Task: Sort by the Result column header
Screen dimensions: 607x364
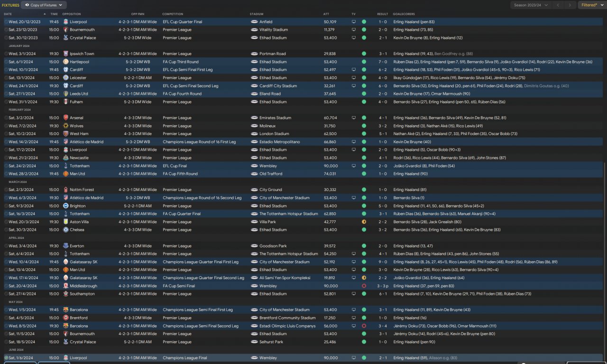Action: click(x=382, y=14)
